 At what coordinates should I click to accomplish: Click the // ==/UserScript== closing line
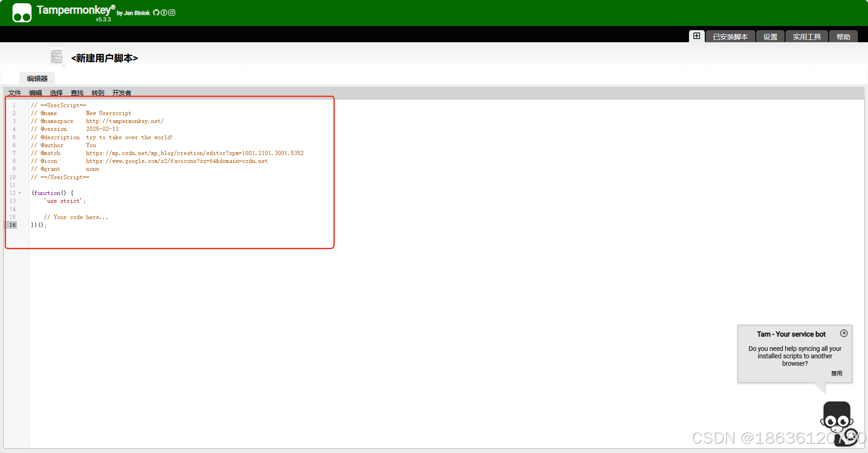[60, 177]
